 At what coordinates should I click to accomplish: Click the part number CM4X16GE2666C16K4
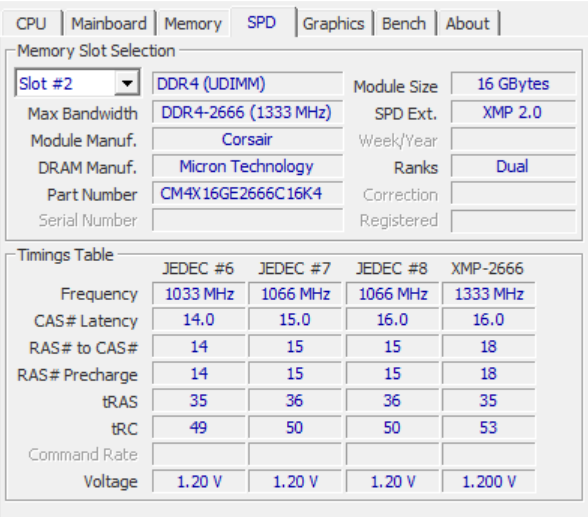(248, 193)
